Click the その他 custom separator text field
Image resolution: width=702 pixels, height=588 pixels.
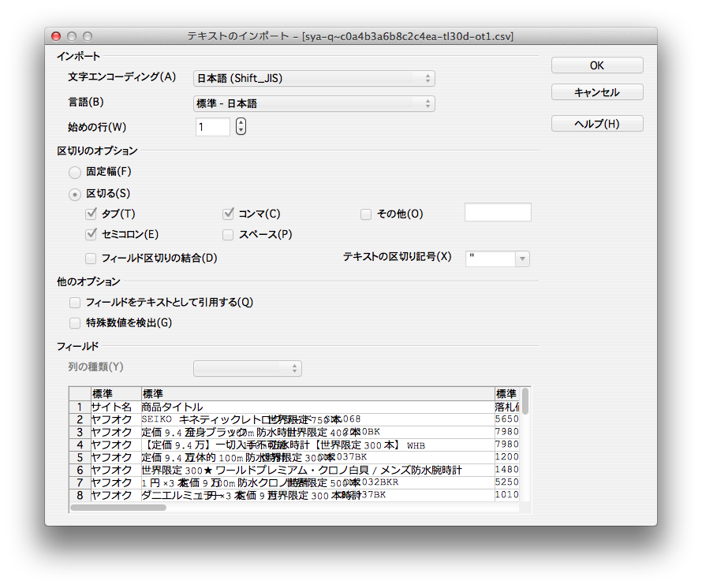(x=498, y=212)
